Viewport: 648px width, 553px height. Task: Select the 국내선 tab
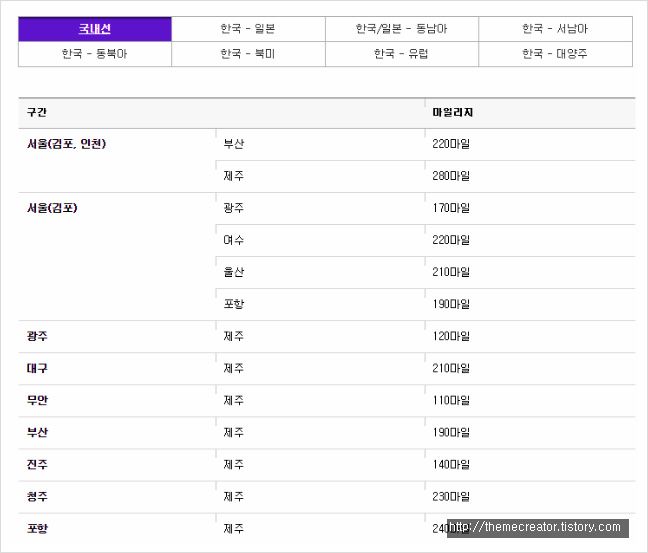coord(95,29)
